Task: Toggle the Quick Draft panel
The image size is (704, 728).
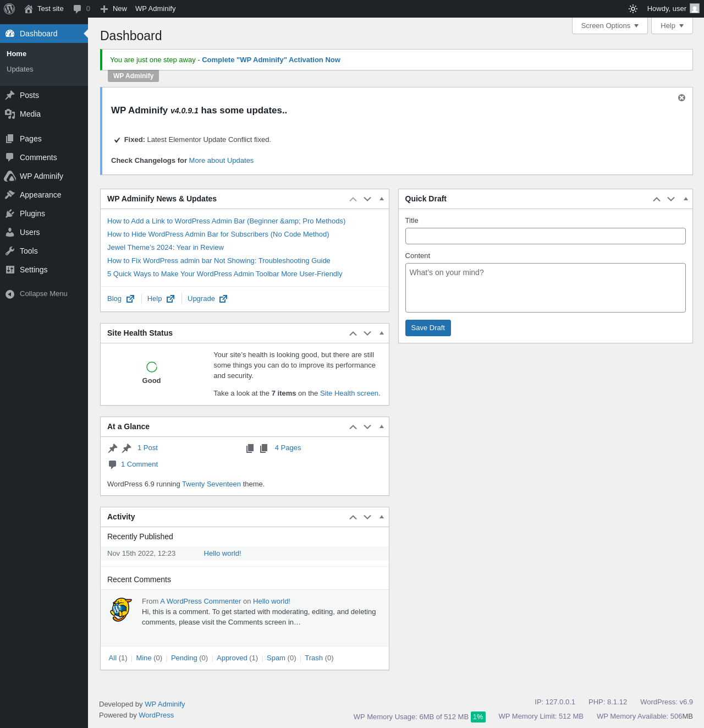Action: coord(686,199)
